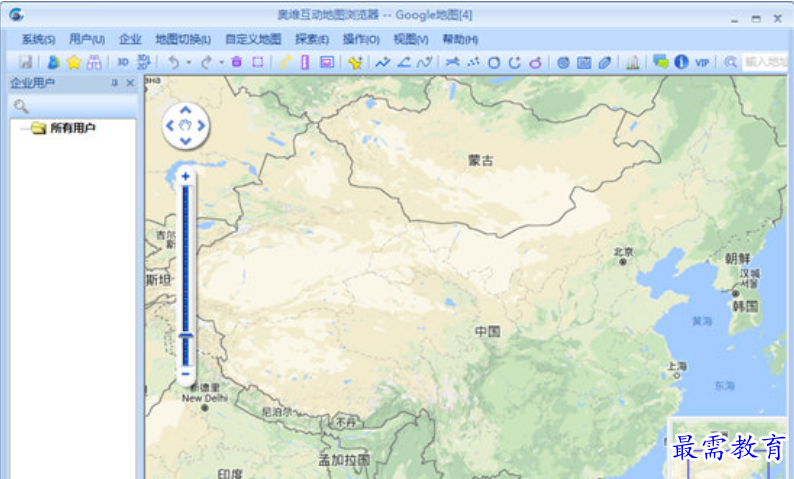Image resolution: width=794 pixels, height=479 pixels.
Task: Click the blue globe icon
Action: pos(563,63)
